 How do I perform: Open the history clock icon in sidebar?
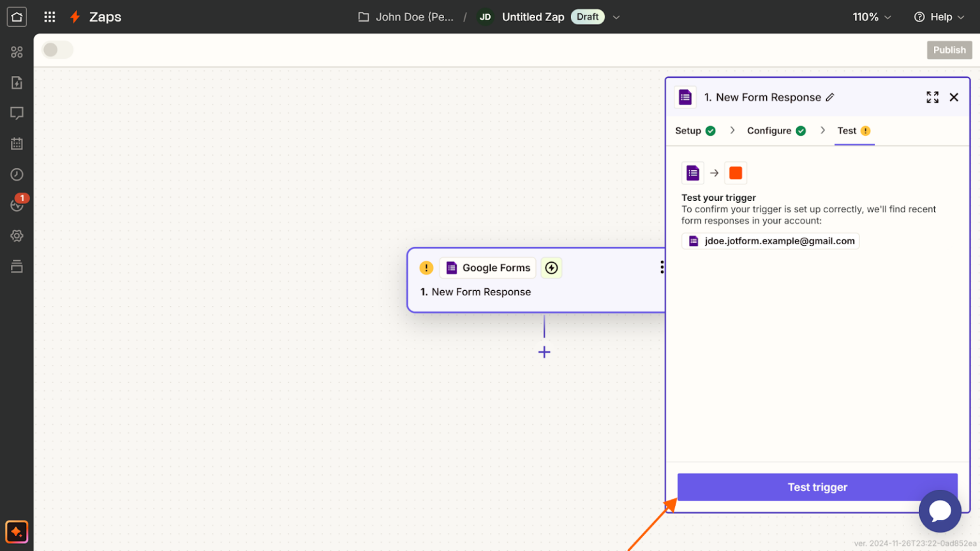coord(17,174)
